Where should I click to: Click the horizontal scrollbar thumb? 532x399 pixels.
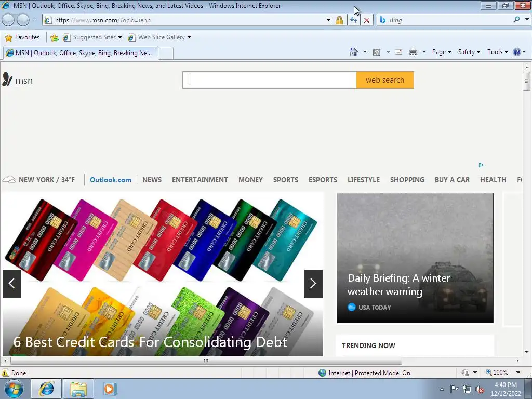pyautogui.click(x=206, y=361)
